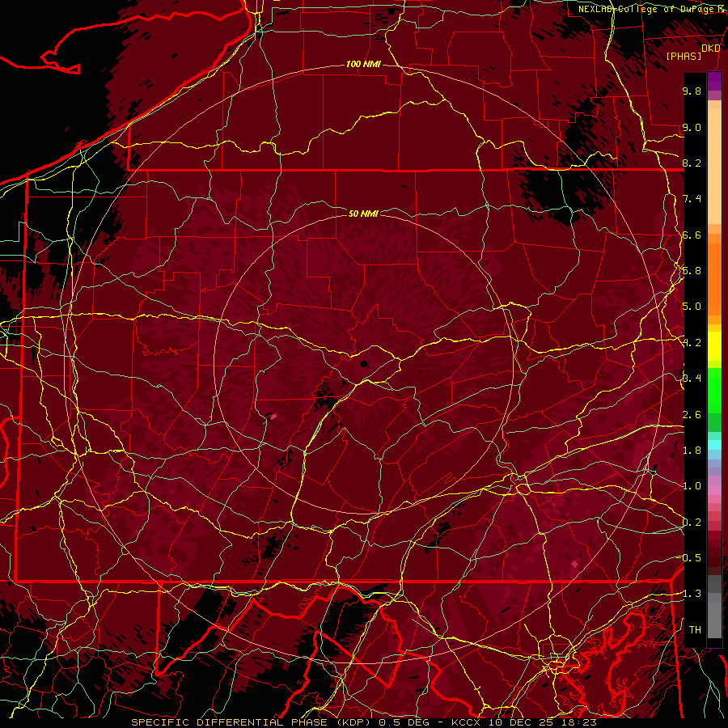Click the pink echo pixel in the southeast region
This screenshot has width=728, height=728.
(575, 564)
